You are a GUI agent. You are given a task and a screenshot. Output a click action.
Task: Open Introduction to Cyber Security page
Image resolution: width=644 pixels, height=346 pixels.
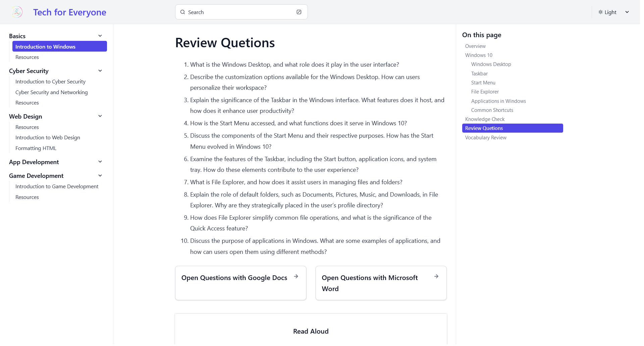50,81
